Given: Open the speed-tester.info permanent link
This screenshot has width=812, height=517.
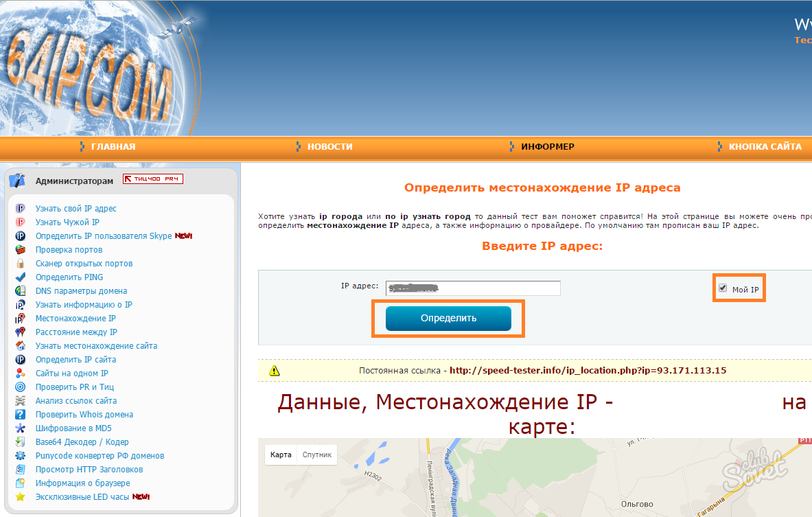Looking at the screenshot, I should 588,371.
